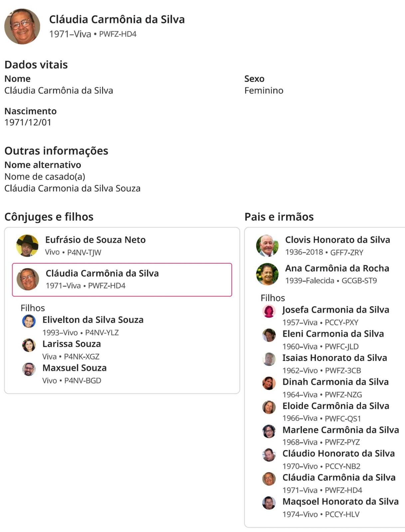The height and width of the screenshot is (532, 405).
Task: Open Eufrásio de Souza Neto's profile photo
Action: pos(27,246)
